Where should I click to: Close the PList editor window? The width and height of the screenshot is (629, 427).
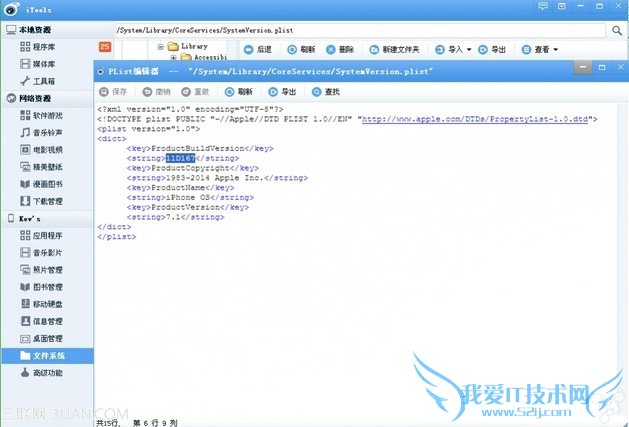click(621, 67)
